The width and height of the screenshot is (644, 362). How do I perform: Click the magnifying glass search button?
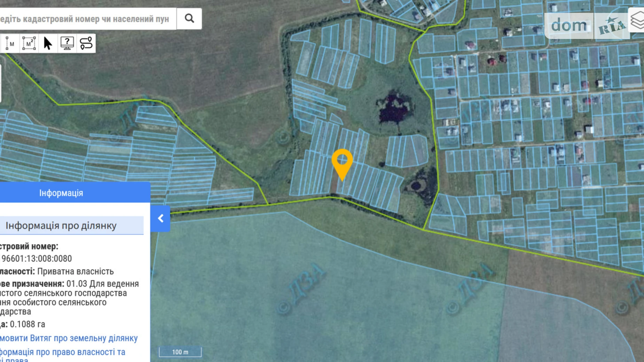coord(189,18)
